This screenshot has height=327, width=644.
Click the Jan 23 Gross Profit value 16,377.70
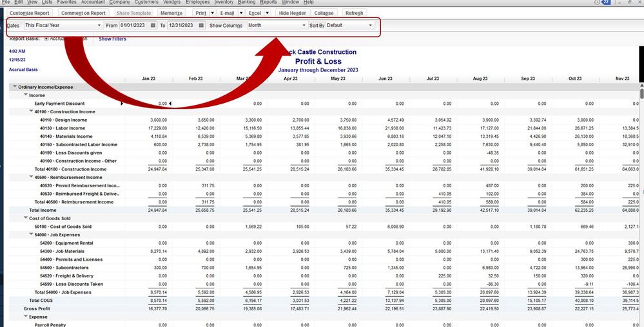pos(157,308)
